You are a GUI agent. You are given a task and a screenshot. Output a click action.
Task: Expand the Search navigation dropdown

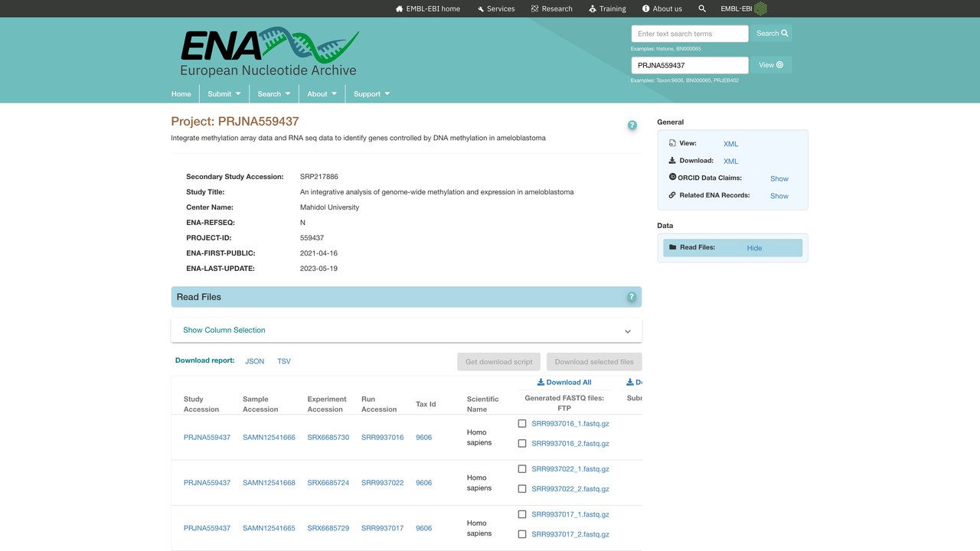274,93
